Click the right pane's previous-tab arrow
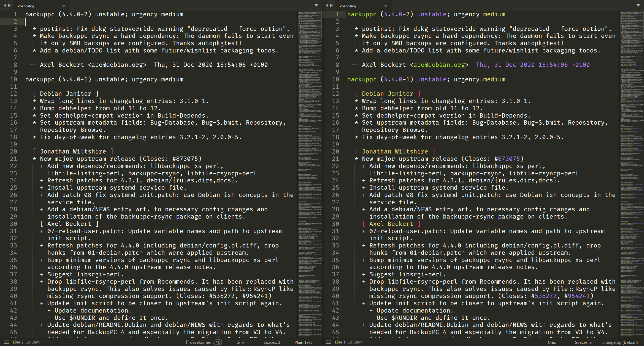The image size is (644, 346). pyautogui.click(x=327, y=6)
